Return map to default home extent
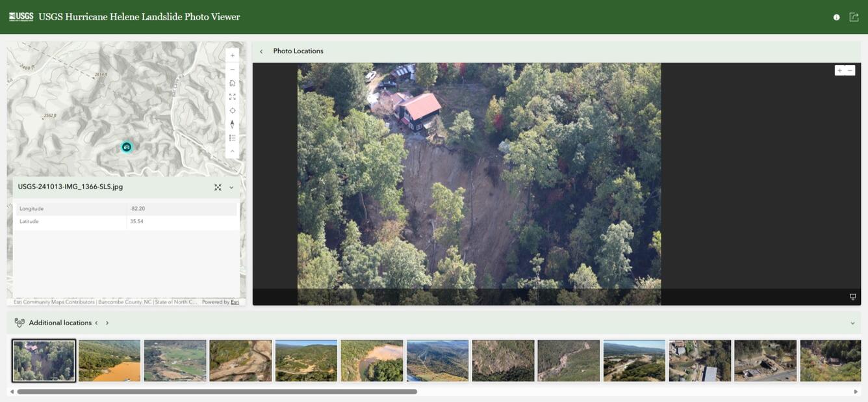868x402 pixels. [x=232, y=83]
